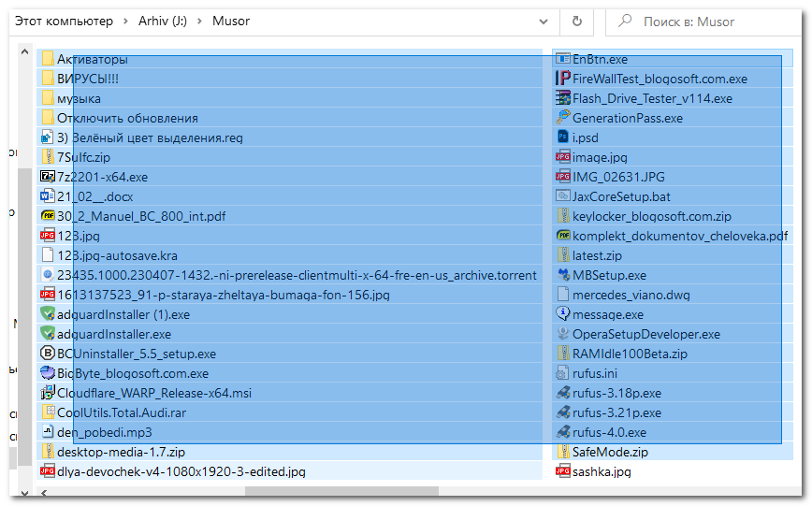Select desktop-media-1.7.zip file name
Viewport: 812px width, 506px height.
coord(121,452)
